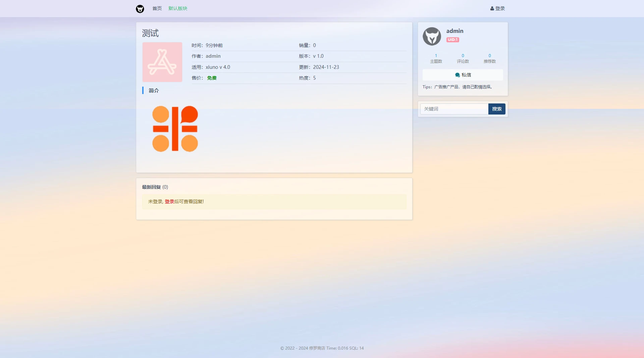This screenshot has width=644, height=358.
Task: Focus the 关键词 search input field
Action: [454, 109]
